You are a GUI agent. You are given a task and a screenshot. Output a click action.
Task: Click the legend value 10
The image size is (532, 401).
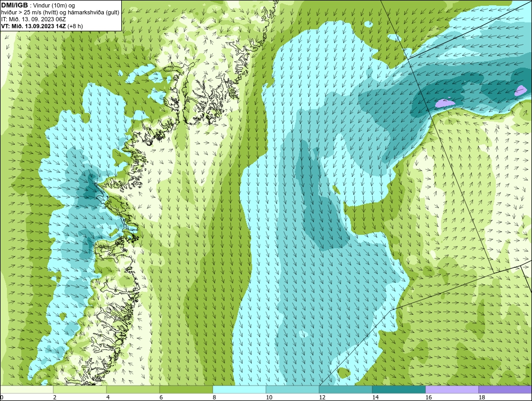(269, 397)
